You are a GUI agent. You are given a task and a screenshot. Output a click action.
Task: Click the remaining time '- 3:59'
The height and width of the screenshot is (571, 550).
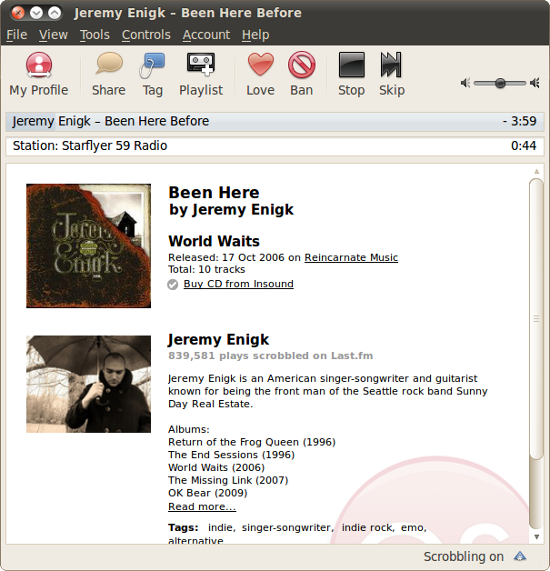click(x=519, y=121)
